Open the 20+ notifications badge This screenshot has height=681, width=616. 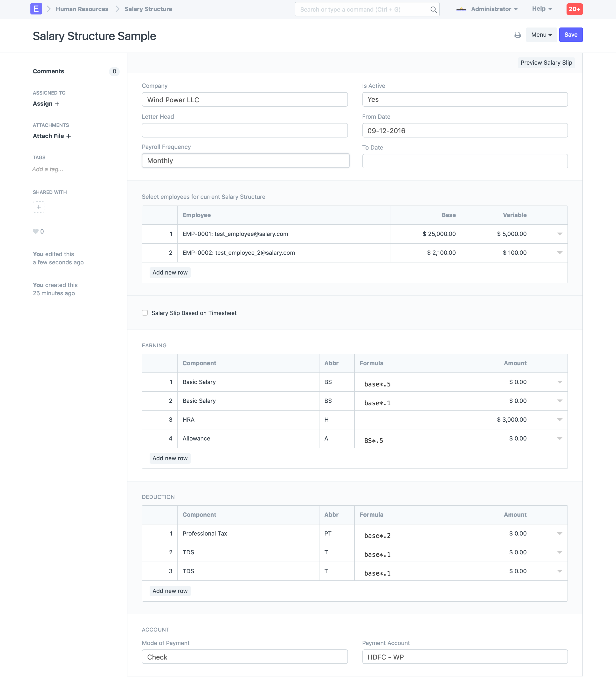click(574, 9)
